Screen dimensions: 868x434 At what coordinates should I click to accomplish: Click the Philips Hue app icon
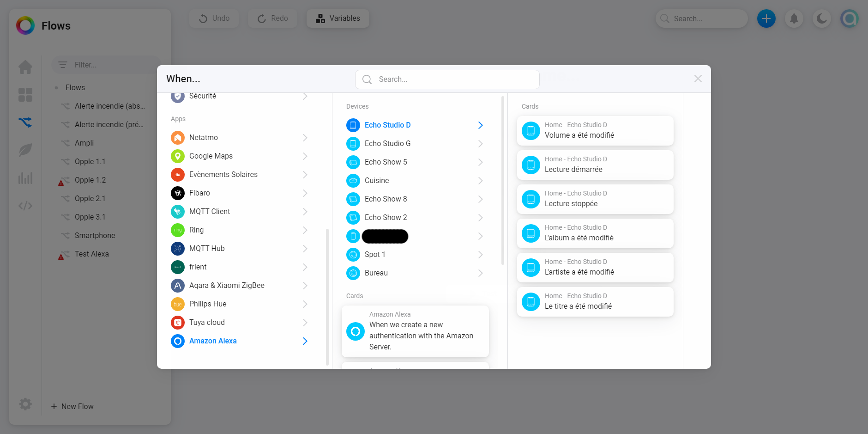pyautogui.click(x=178, y=304)
